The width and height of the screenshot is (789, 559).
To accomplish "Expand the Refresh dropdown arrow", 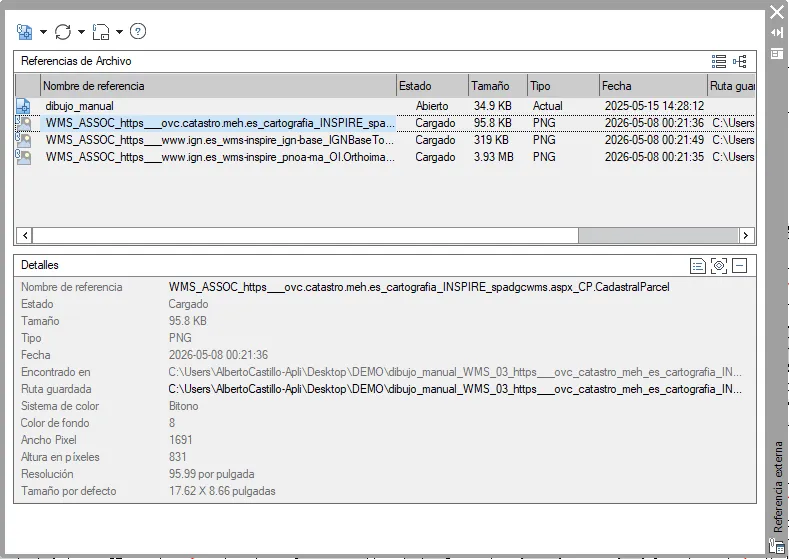I will (81, 32).
